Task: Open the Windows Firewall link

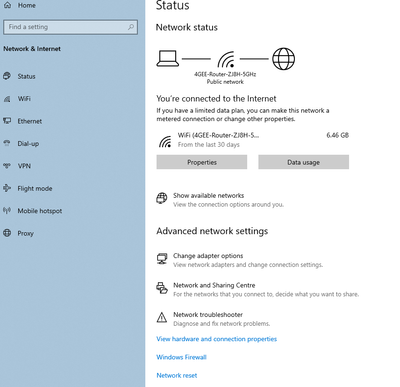Action: 182,357
